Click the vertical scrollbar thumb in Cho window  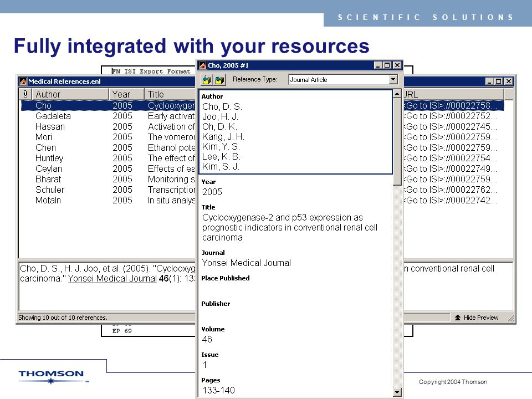(x=397, y=142)
